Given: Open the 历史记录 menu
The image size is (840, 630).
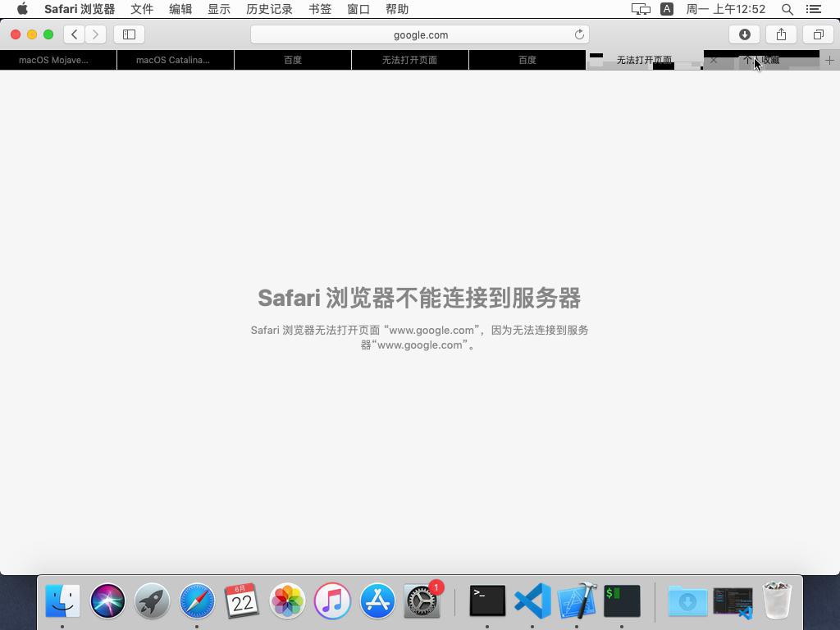Looking at the screenshot, I should point(269,9).
